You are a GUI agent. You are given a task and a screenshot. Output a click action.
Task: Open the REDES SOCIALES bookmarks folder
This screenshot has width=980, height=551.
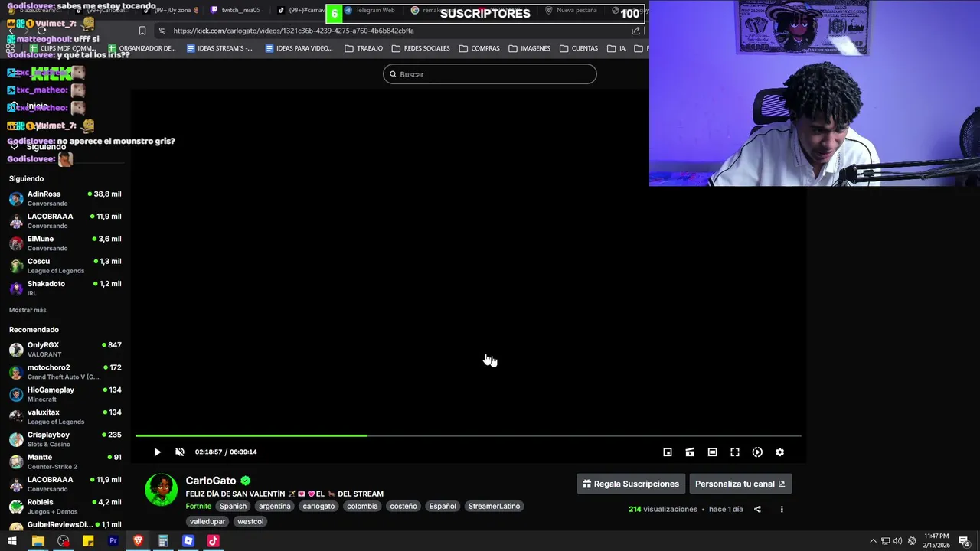point(420,48)
